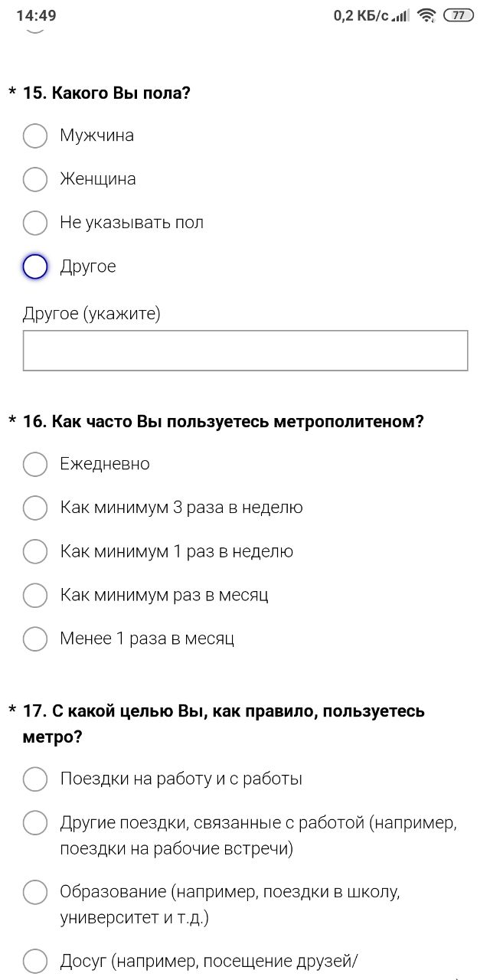Select Менее 1 раза в месяц
The width and height of the screenshot is (490, 980).
click(x=35, y=639)
